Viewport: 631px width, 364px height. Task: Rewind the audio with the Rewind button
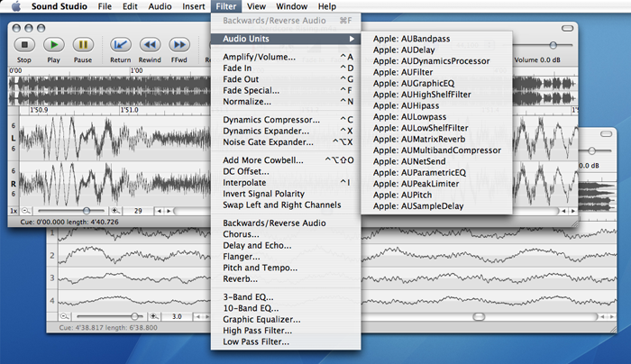pyautogui.click(x=150, y=45)
